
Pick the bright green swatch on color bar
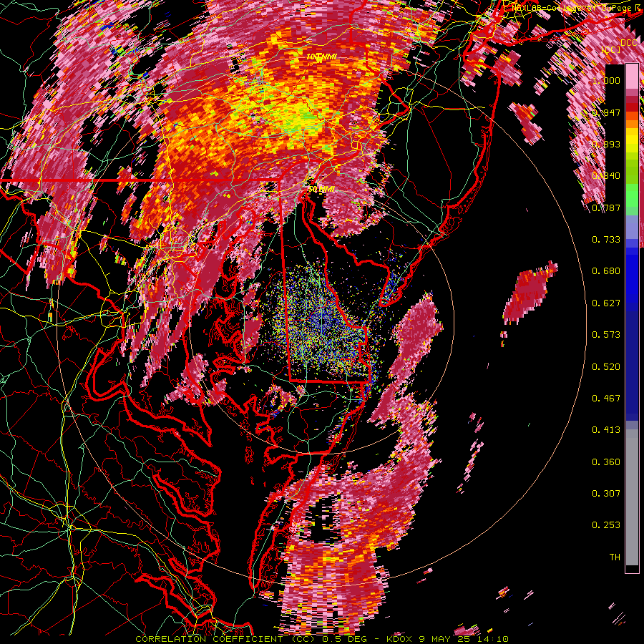pyautogui.click(x=632, y=194)
